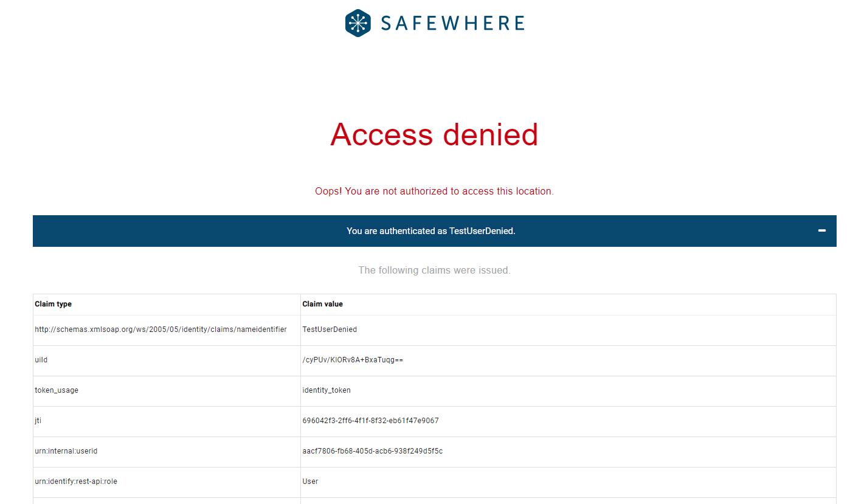
Task: Click the uiId value ending in ==
Action: pyautogui.click(x=353, y=360)
